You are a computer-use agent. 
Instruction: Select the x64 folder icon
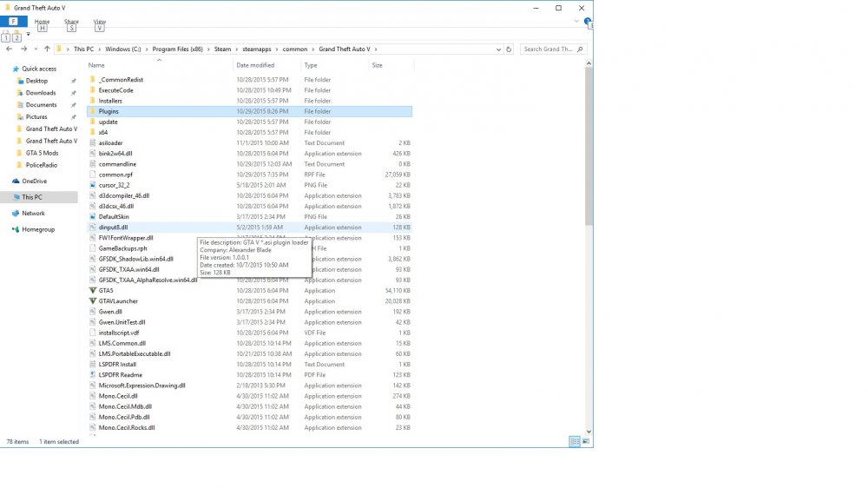tap(93, 132)
